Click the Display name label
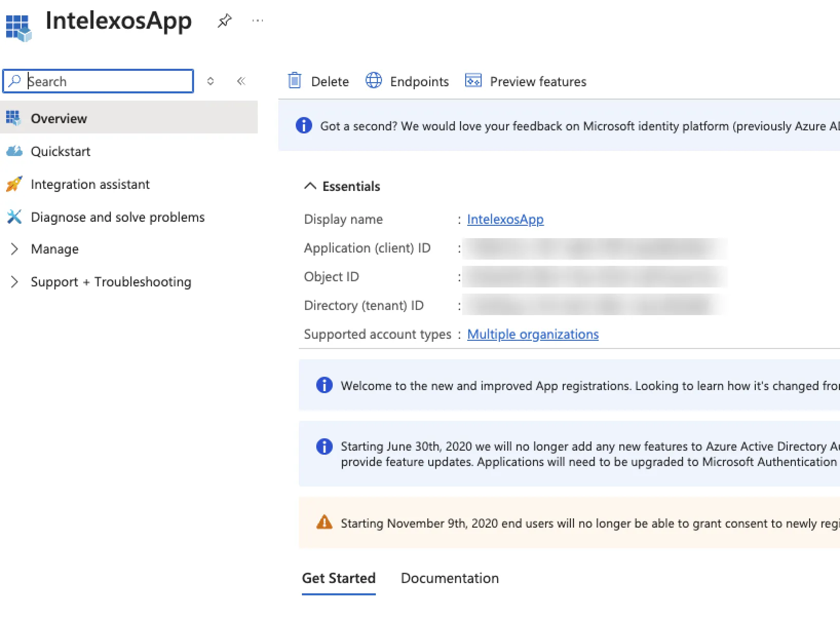The height and width of the screenshot is (620, 840). [343, 219]
